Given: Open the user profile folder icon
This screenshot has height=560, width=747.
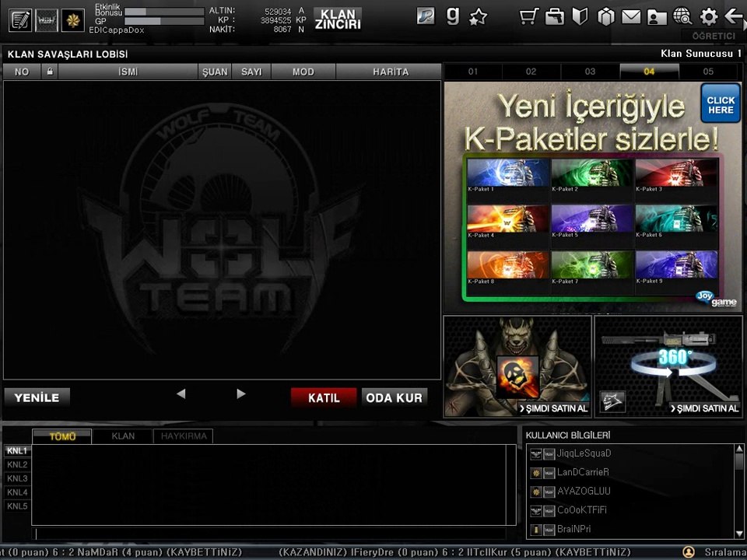Looking at the screenshot, I should click(x=657, y=17).
